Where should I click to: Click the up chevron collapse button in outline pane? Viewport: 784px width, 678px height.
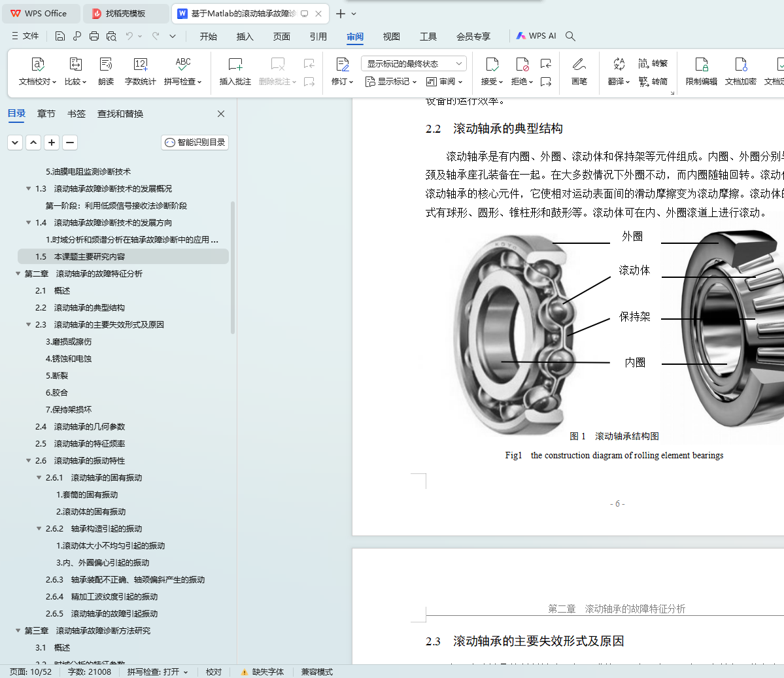pyautogui.click(x=33, y=143)
